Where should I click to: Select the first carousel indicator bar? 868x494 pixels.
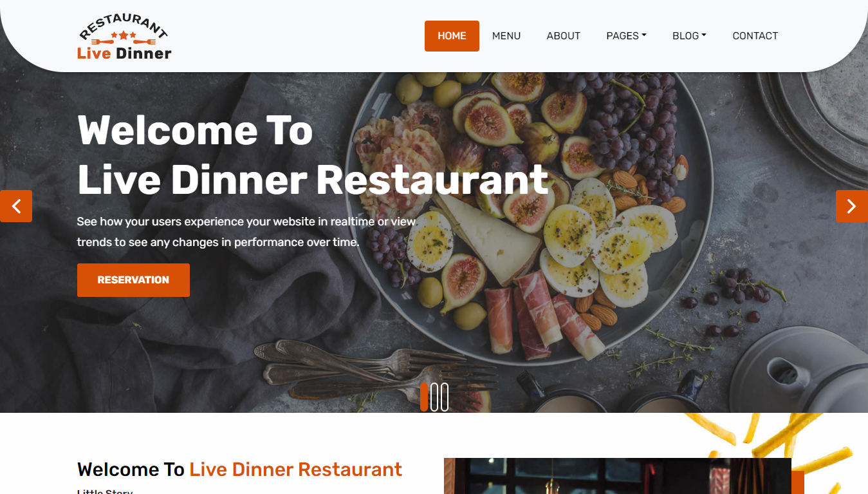424,397
